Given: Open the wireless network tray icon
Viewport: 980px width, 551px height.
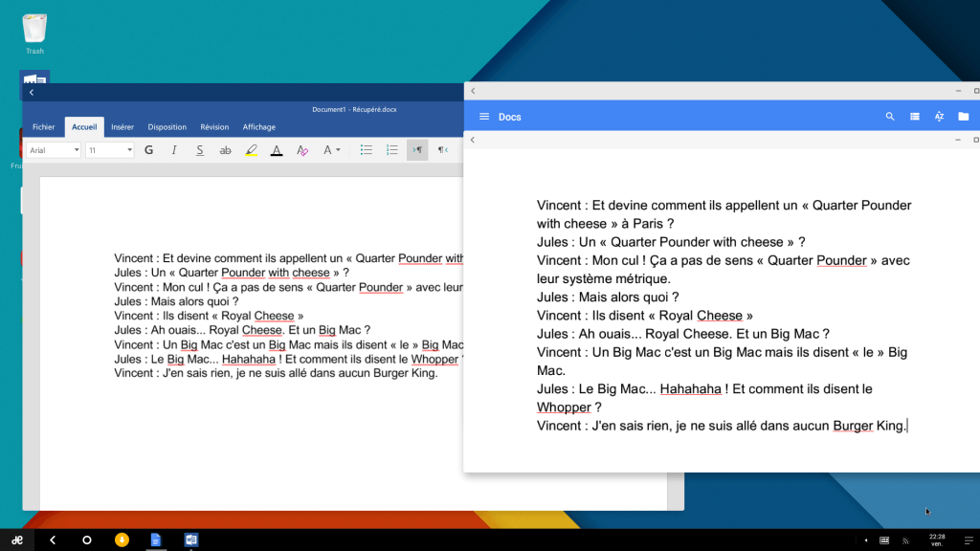Looking at the screenshot, I should [x=905, y=540].
